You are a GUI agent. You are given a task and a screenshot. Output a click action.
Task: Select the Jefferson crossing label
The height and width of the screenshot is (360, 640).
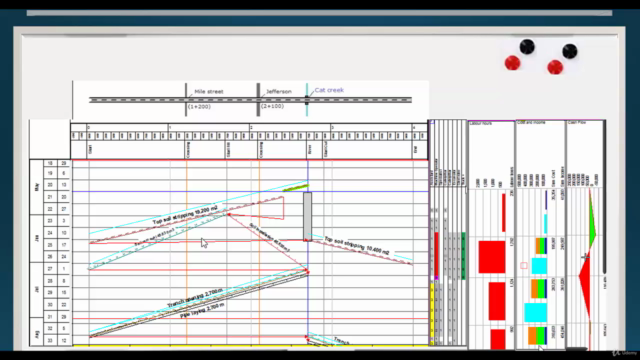click(x=279, y=91)
